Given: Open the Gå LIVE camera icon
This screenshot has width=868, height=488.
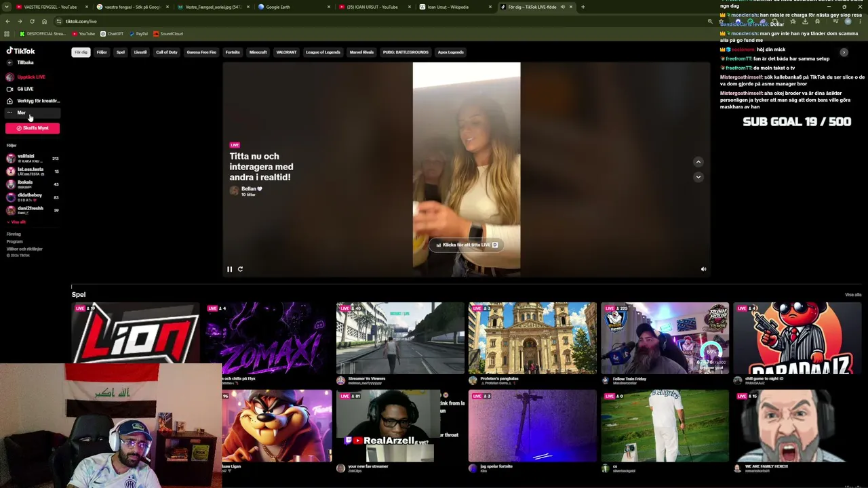Looking at the screenshot, I should point(9,89).
